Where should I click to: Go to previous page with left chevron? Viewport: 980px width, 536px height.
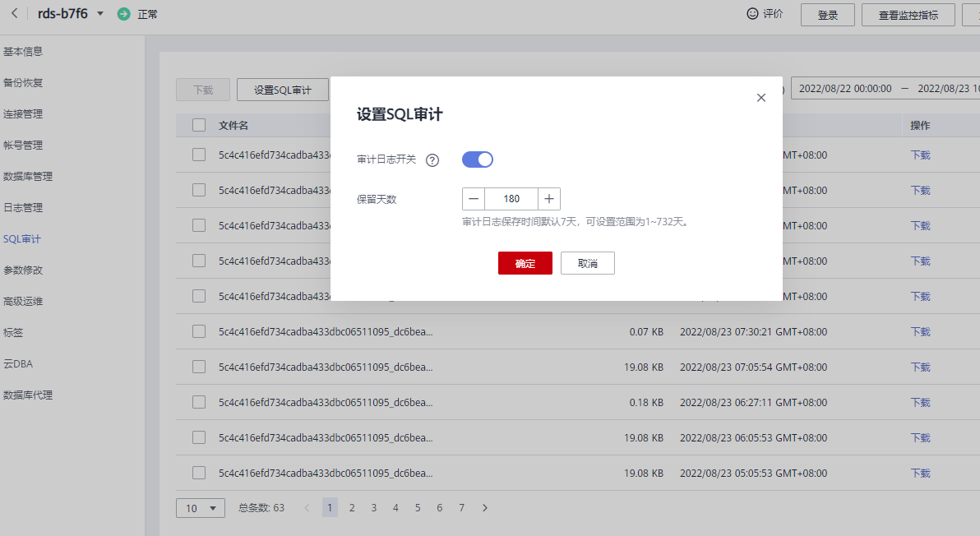point(307,508)
